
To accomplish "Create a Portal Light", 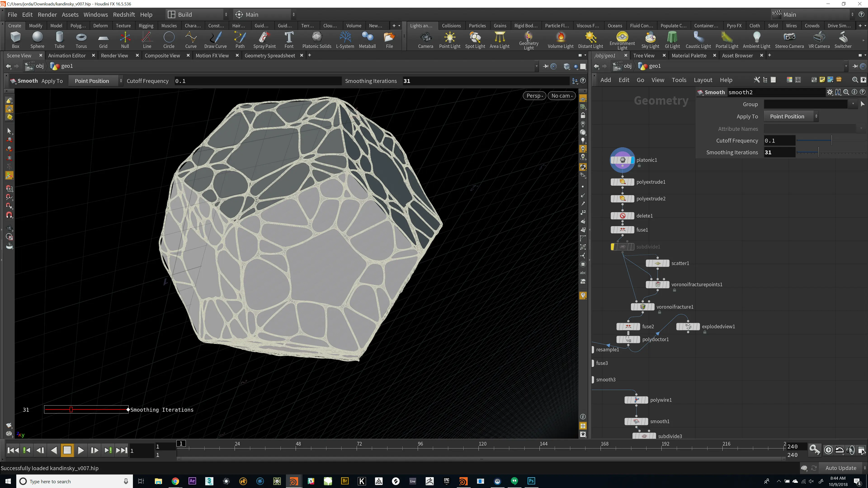I will click(x=727, y=40).
